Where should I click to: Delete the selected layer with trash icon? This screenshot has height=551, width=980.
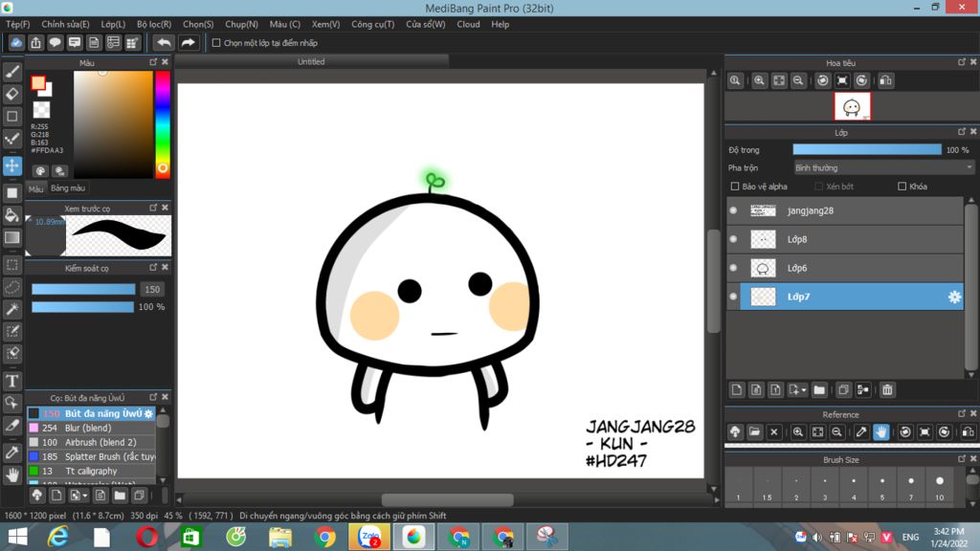[887, 390]
